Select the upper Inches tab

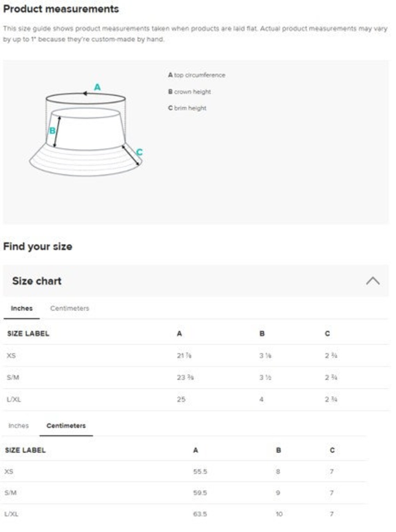tap(22, 308)
